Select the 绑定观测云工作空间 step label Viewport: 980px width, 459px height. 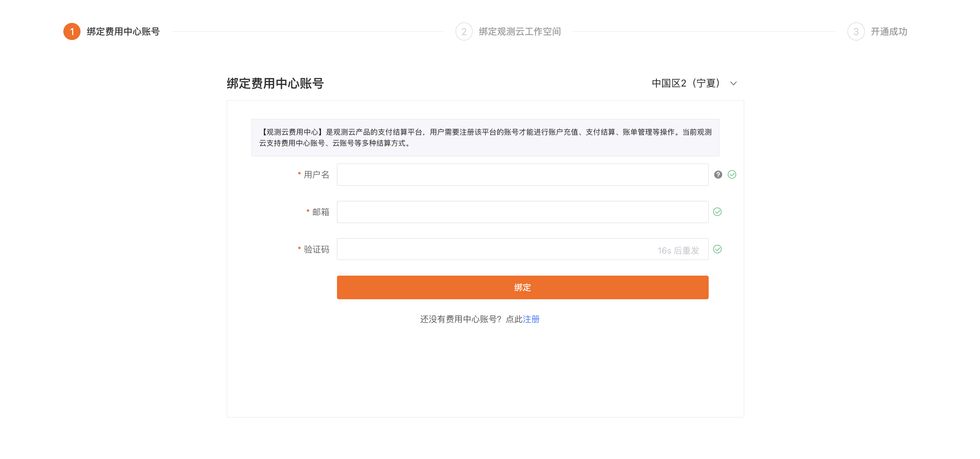coord(520,32)
